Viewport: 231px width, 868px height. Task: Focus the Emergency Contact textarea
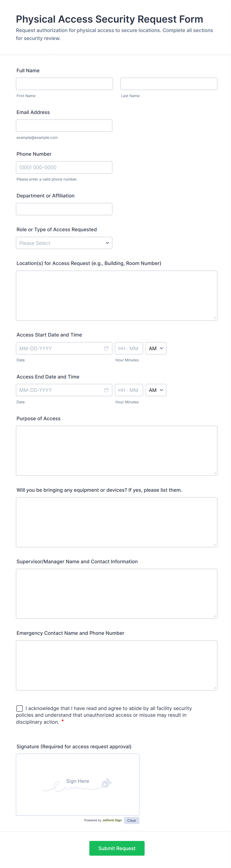116,665
